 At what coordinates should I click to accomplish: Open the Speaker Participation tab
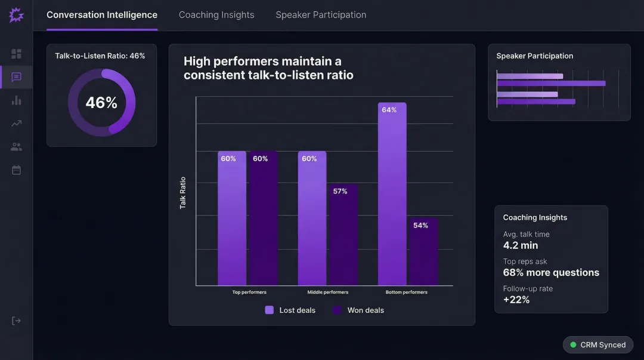coord(321,14)
